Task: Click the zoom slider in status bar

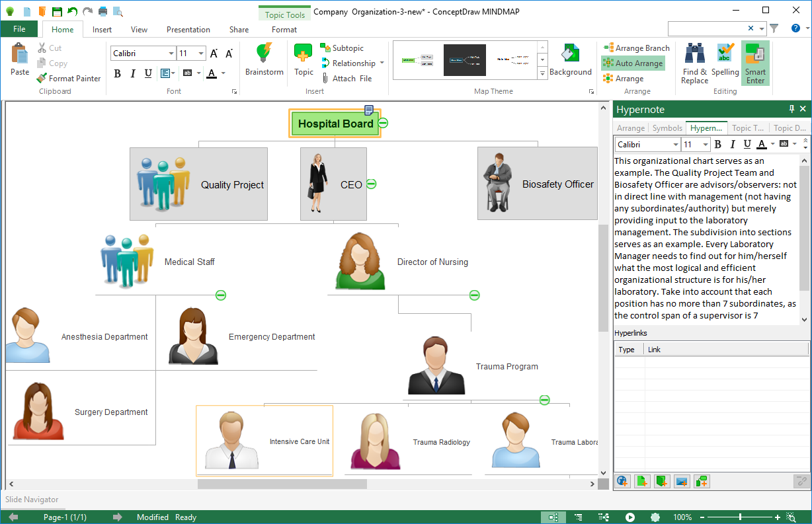Action: [x=740, y=517]
